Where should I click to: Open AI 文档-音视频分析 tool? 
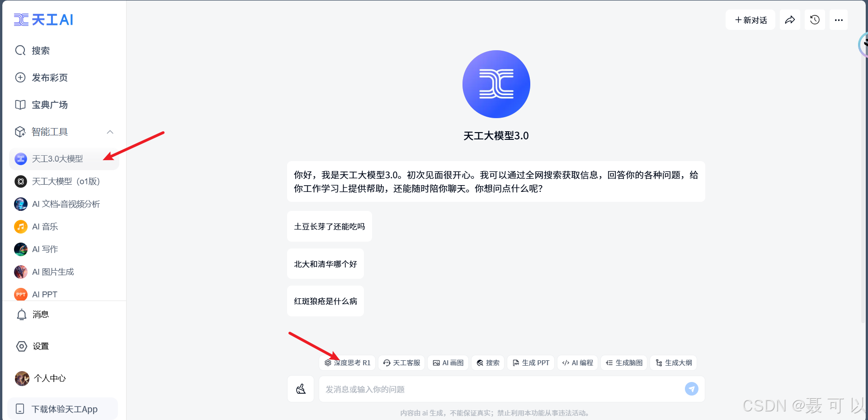click(64, 204)
